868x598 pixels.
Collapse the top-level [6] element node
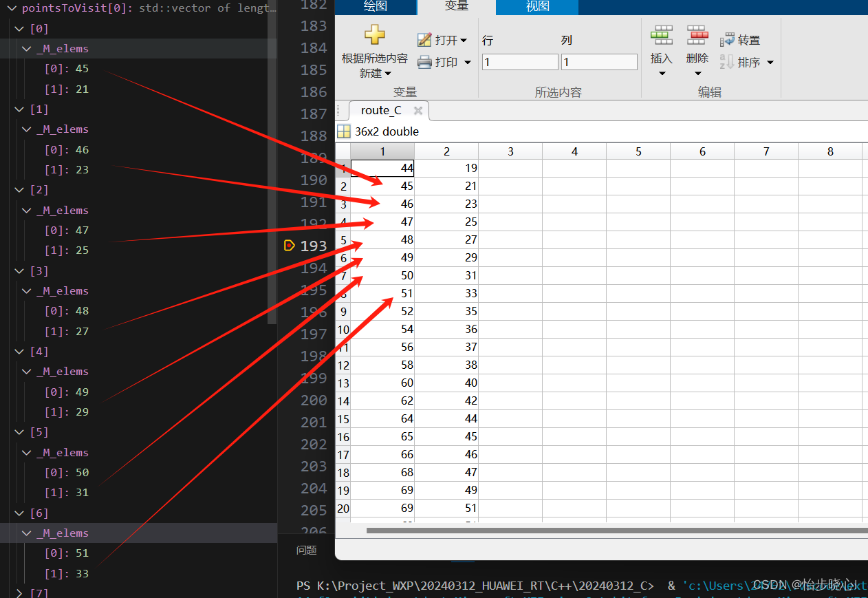[19, 513]
